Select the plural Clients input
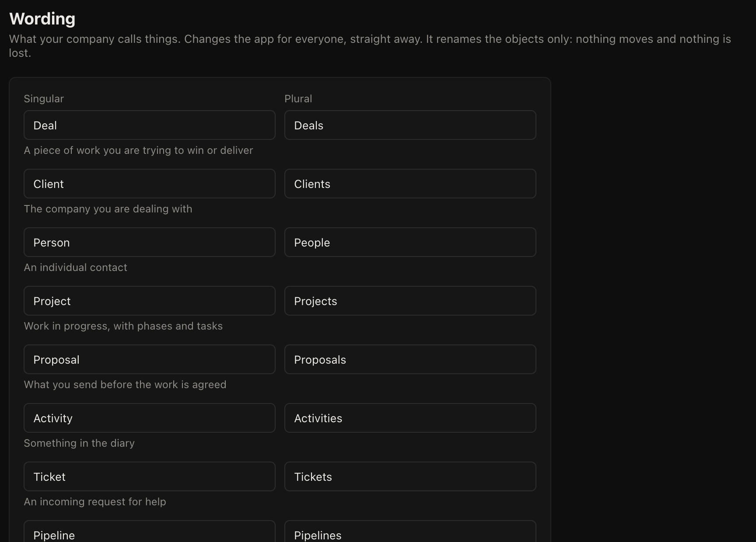The height and width of the screenshot is (542, 756). [410, 184]
